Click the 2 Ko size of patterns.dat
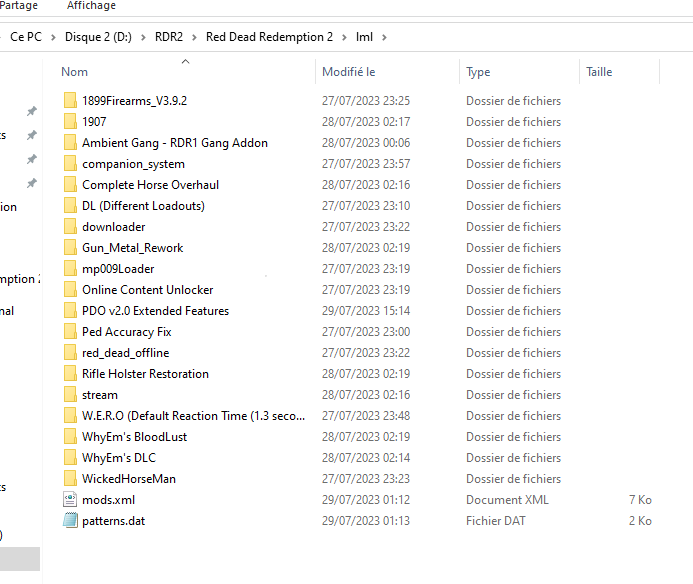Screen dimensions: 693x584 (640, 521)
